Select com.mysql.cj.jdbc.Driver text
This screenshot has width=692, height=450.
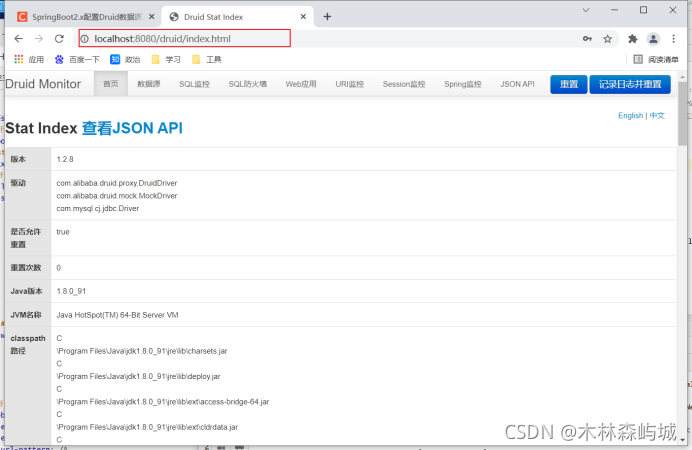98,208
